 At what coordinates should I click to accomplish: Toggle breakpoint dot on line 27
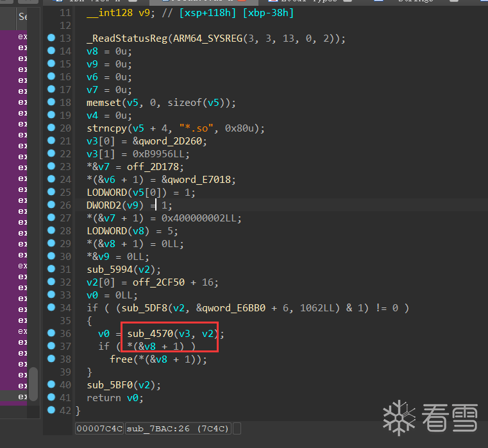tap(51, 218)
